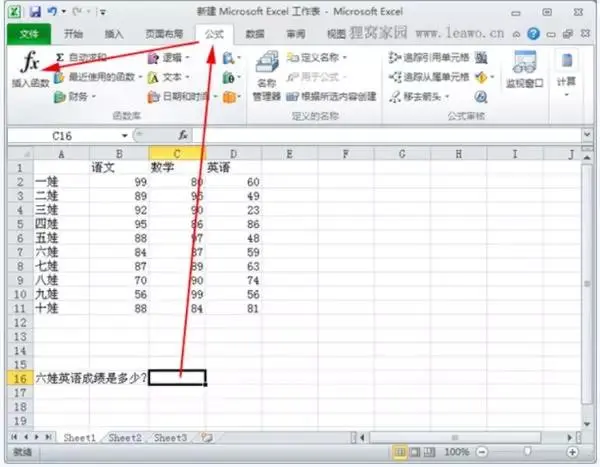The image size is (600, 467).
Task: Open the Text (文本) functions icon
Action: pyautogui.click(x=153, y=78)
